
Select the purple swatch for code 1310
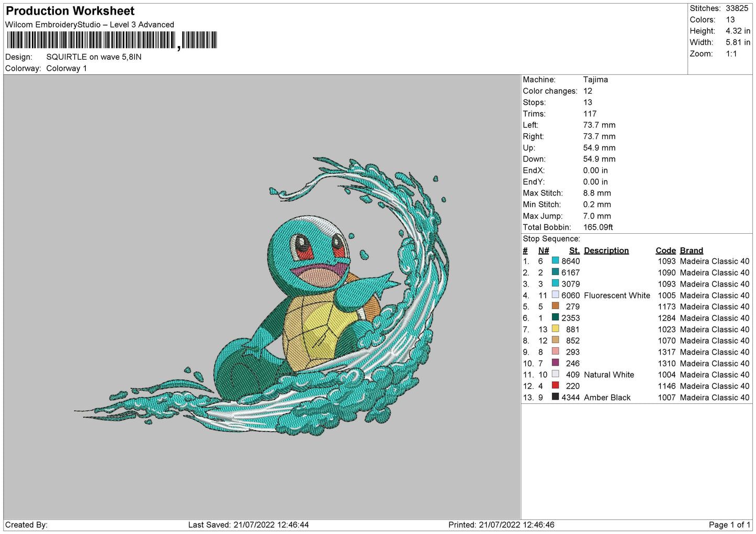coord(555,363)
